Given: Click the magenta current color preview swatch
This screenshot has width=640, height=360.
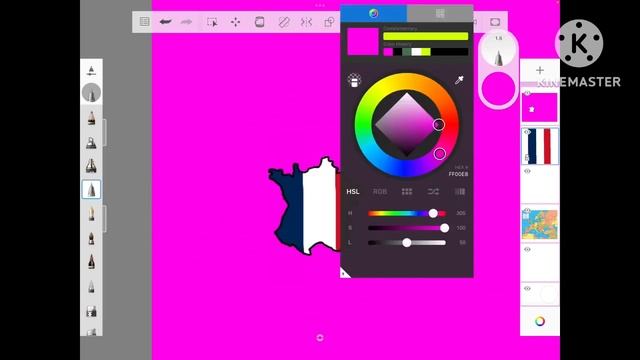Looking at the screenshot, I should (363, 41).
